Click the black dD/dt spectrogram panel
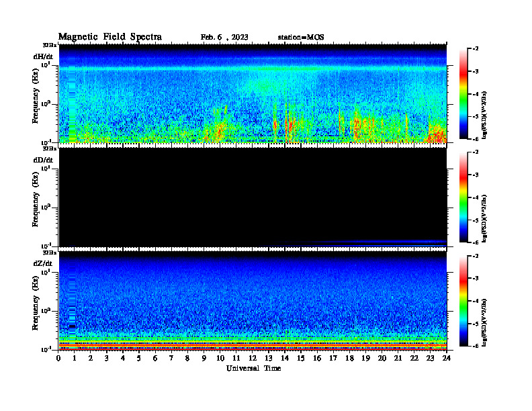The width and height of the screenshot is (532, 411). pos(253,197)
